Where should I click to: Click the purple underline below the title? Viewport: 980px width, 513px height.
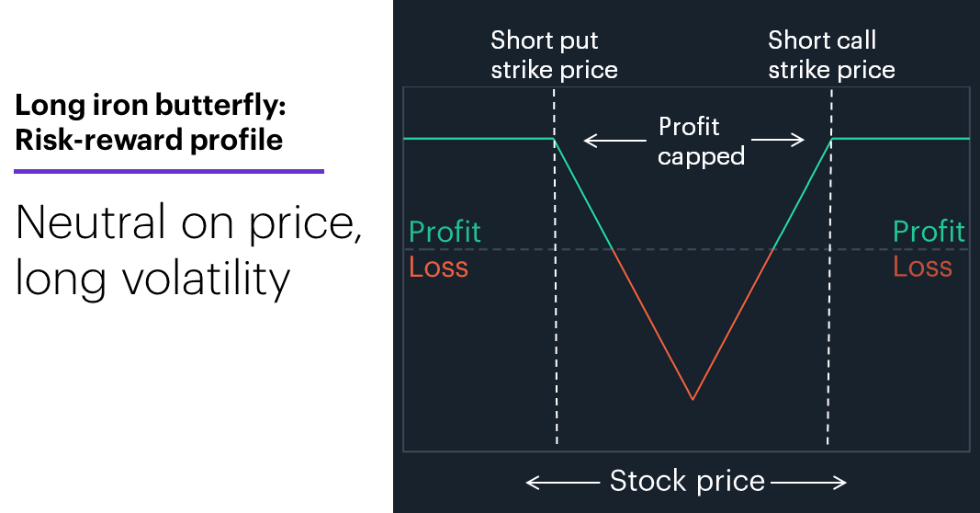click(x=169, y=171)
